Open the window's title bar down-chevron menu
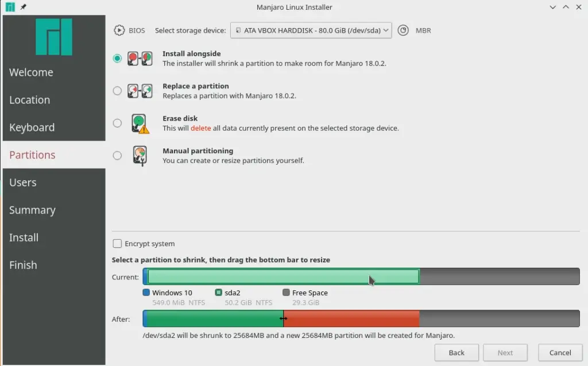Image resolution: width=588 pixels, height=366 pixels. 553,7
